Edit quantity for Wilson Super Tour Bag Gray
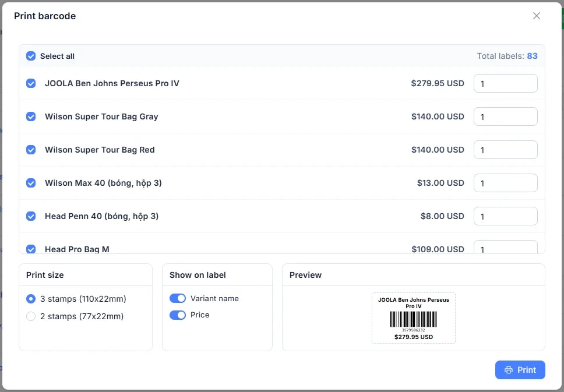This screenshot has width=564, height=392. [505, 116]
